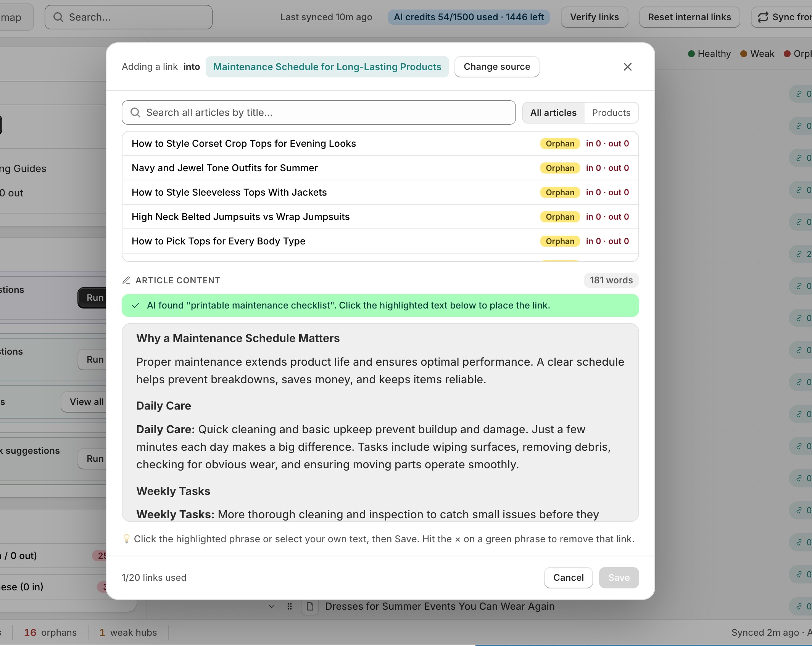The height and width of the screenshot is (646, 812).
Task: Click link icon on Dresses for Summer row
Action: pos(799,606)
